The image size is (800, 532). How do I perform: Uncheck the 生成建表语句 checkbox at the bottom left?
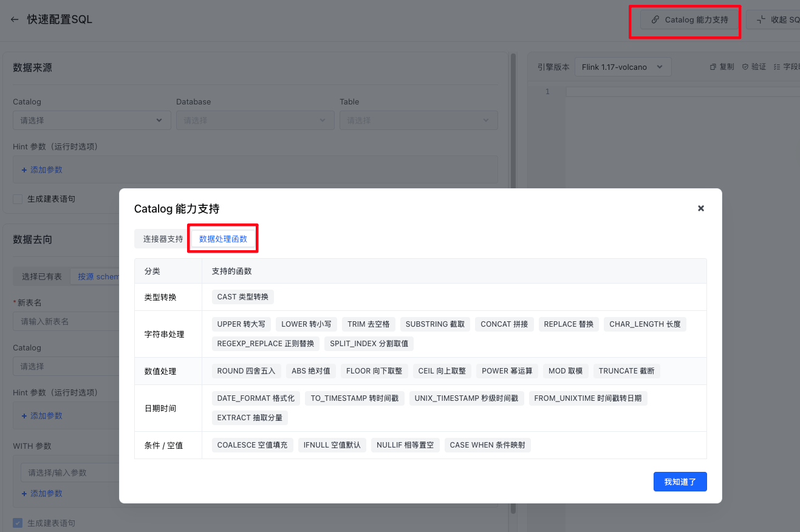click(18, 523)
